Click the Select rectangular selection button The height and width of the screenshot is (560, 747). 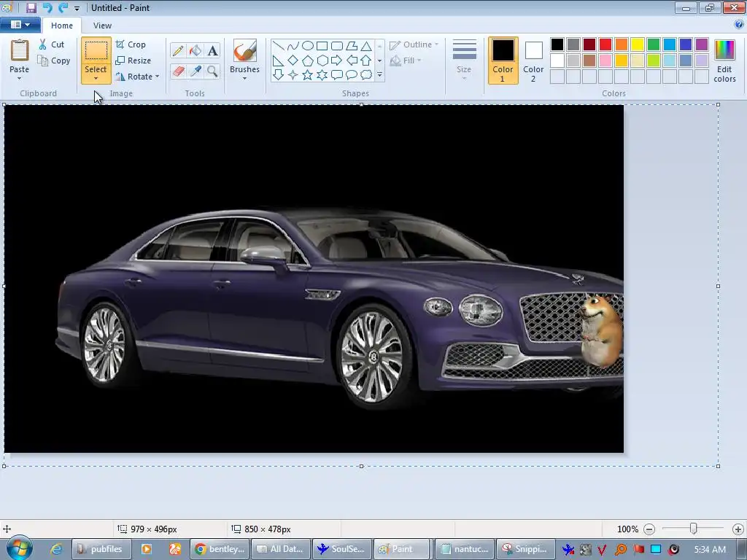click(96, 51)
